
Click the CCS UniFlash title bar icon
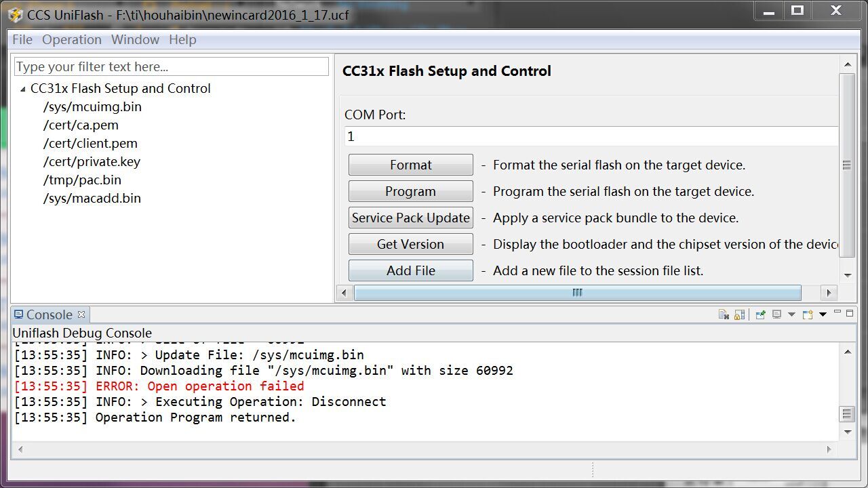click(15, 14)
